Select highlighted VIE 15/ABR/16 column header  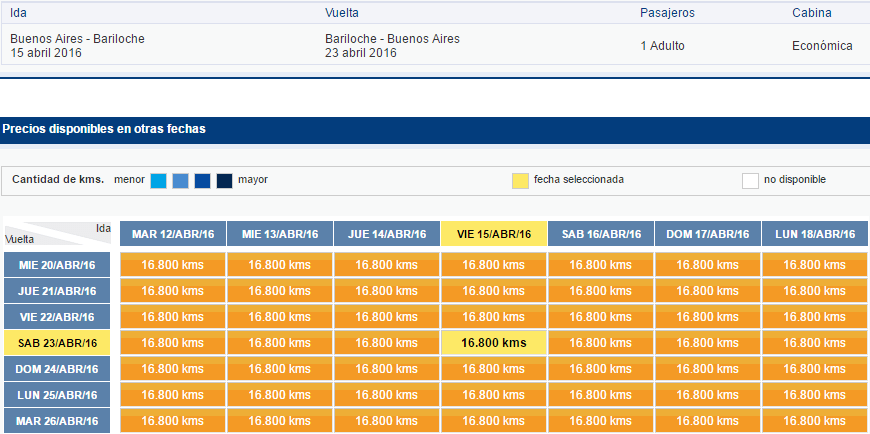(494, 234)
